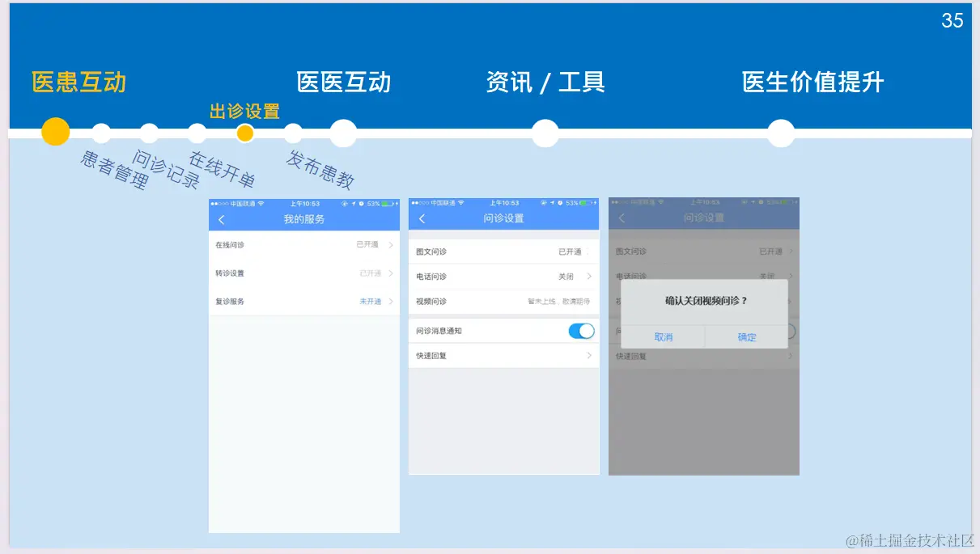This screenshot has height=554, width=980.
Task: Select the 医生价值提升 section heading
Action: point(813,82)
